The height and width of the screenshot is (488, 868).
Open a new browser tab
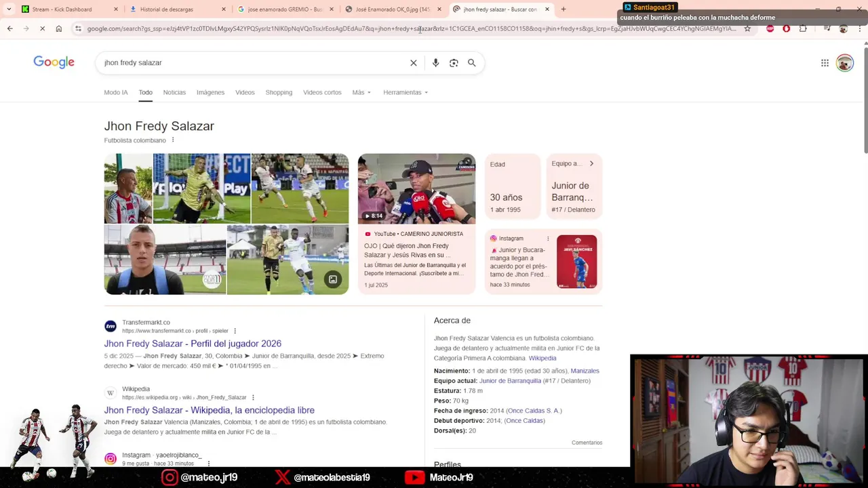[x=563, y=9]
